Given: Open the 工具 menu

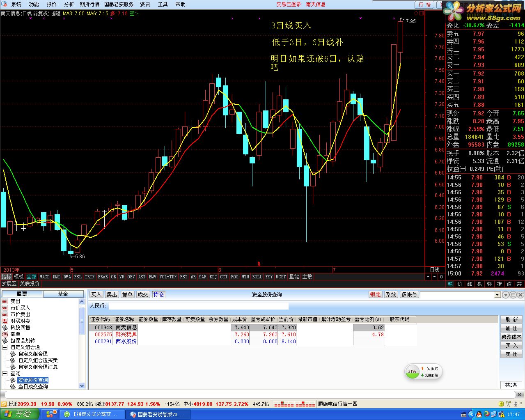Looking at the screenshot, I should (163, 4).
